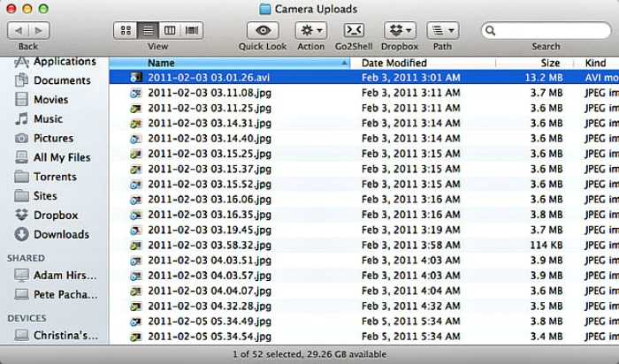Click the Back navigation arrow
This screenshot has width=619, height=364.
pos(19,30)
